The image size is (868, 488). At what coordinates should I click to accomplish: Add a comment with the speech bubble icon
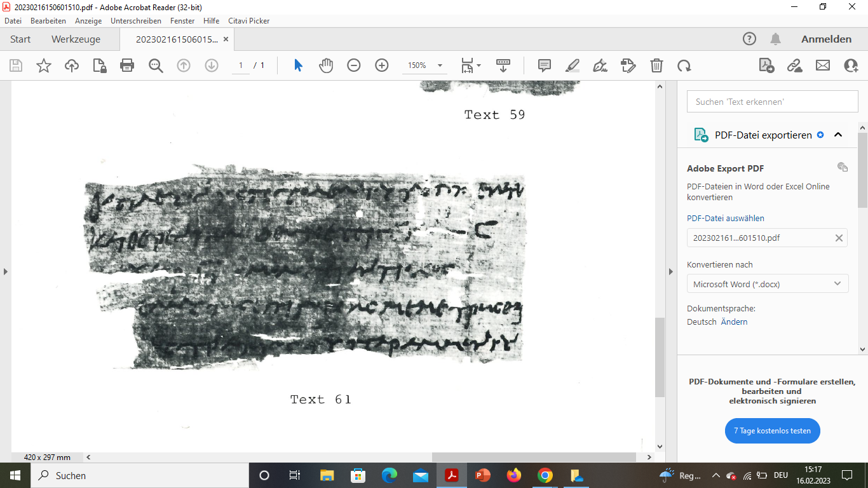[x=545, y=65]
